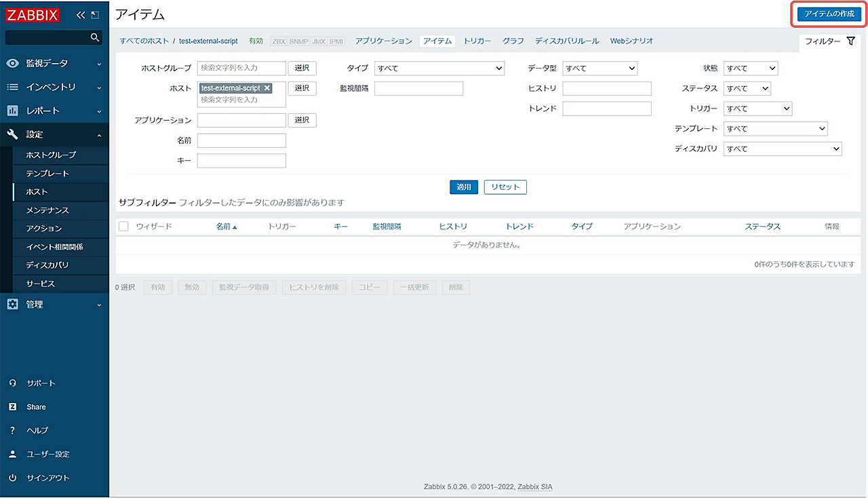The image size is (868, 498).
Task: Open the タイプ dropdown
Action: point(439,69)
